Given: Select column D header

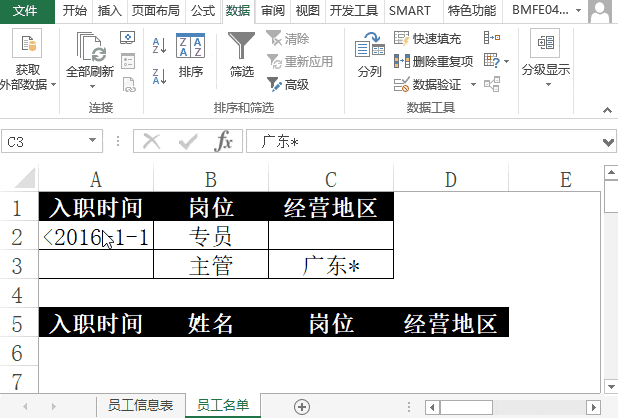Looking at the screenshot, I should pos(451,179).
